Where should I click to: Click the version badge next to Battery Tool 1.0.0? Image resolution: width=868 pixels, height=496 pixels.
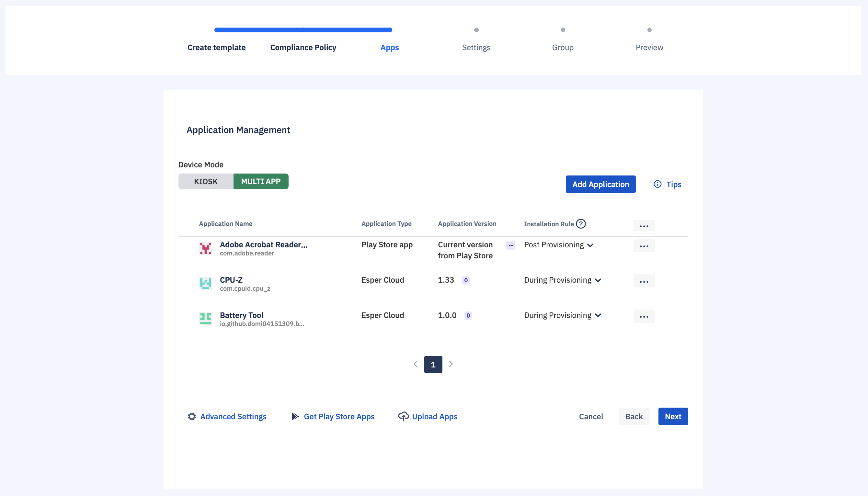468,315
